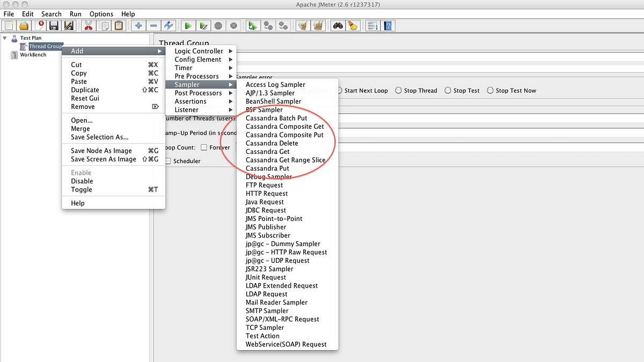Click Save As toolbar icon with pencil
644x362 pixels.
(x=69, y=25)
